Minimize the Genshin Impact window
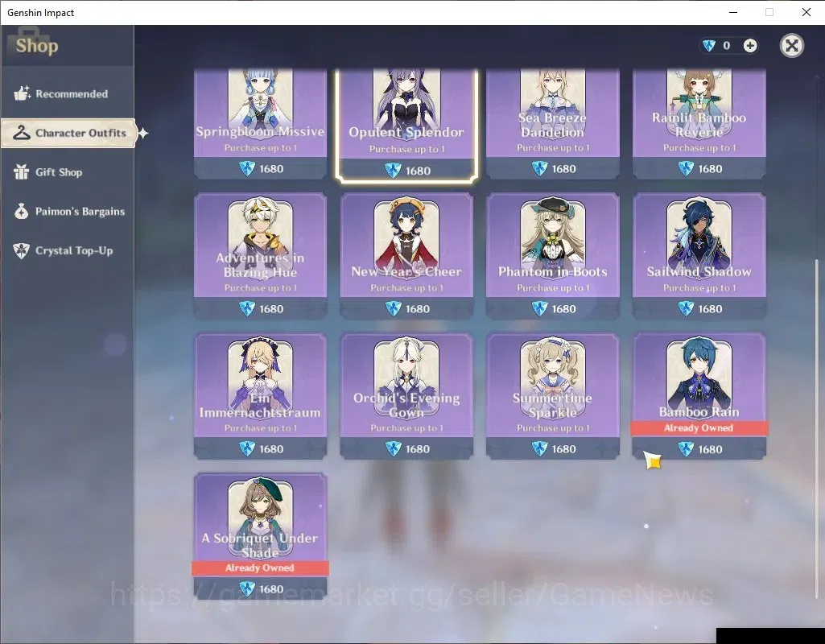Image resolution: width=825 pixels, height=644 pixels. point(733,12)
